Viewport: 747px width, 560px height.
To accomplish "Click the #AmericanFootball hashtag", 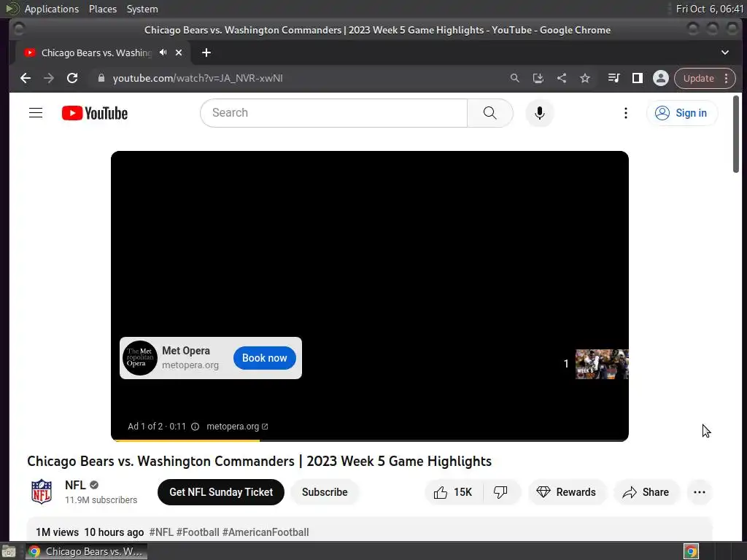I will [266, 532].
